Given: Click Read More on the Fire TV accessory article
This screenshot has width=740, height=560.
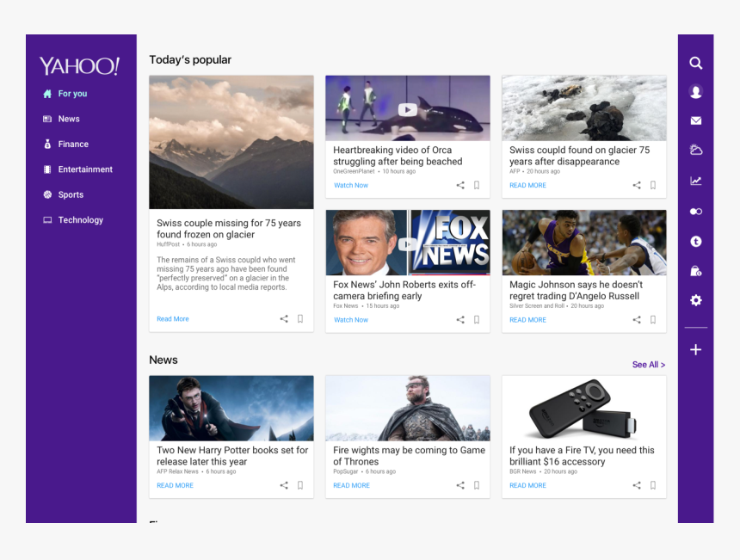Looking at the screenshot, I should [527, 485].
